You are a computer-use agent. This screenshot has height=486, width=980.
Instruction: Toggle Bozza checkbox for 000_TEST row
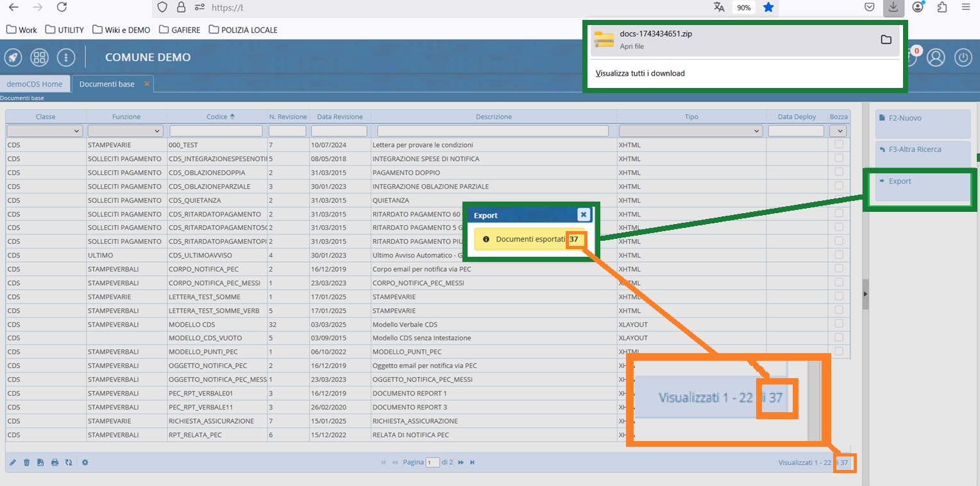coord(838,145)
